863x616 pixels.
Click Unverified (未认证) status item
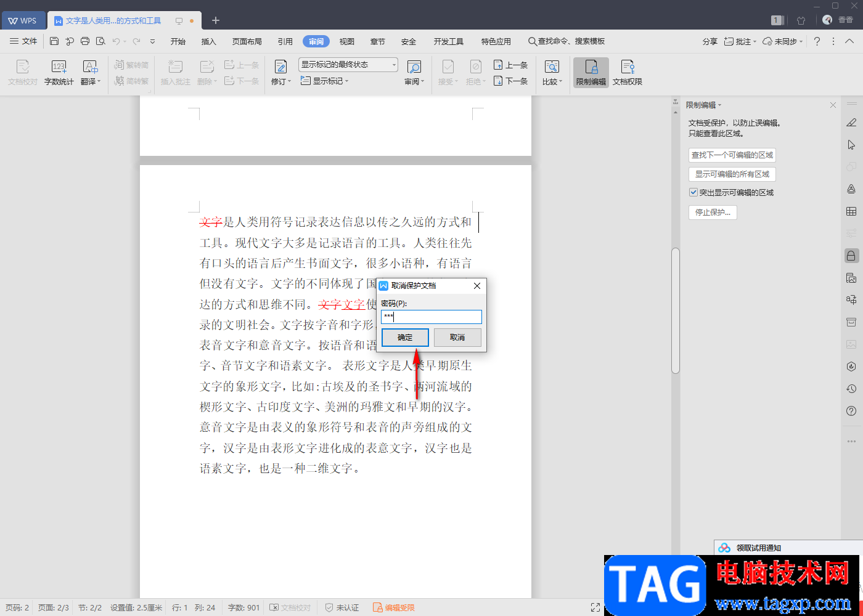(342, 607)
